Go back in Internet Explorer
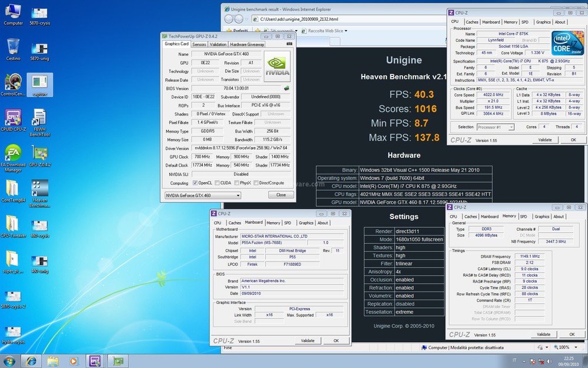 228,19
